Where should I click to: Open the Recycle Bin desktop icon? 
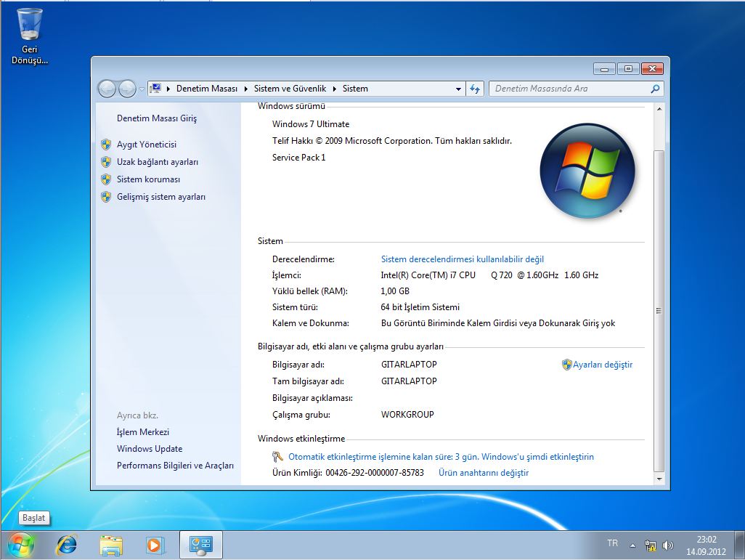pyautogui.click(x=30, y=36)
